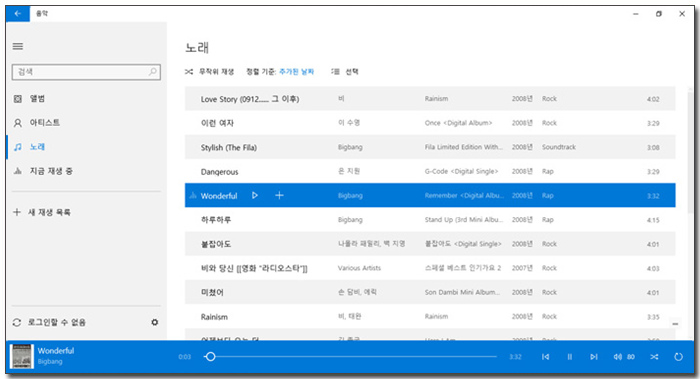Toggle shuffle in the player bar
The height and width of the screenshot is (379, 700).
pos(654,357)
